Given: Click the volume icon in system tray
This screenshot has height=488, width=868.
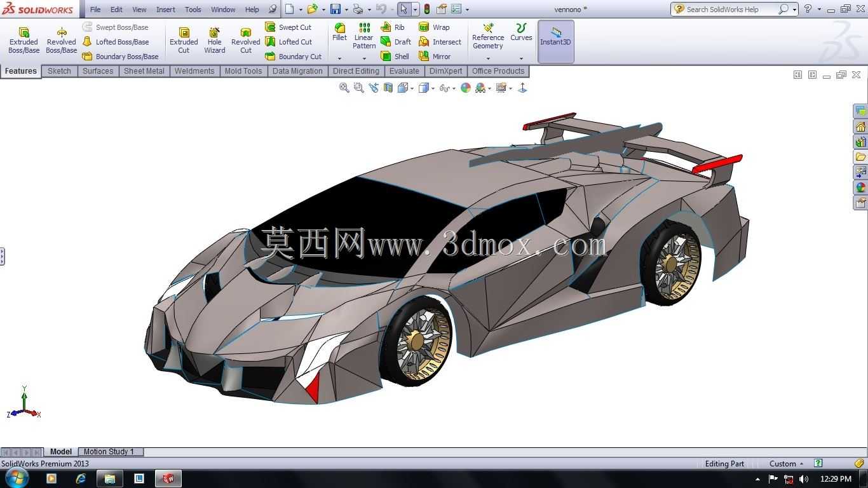Looking at the screenshot, I should click(804, 478).
